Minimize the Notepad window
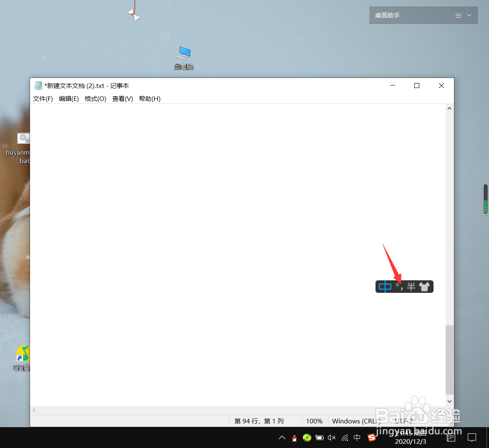The width and height of the screenshot is (489, 448). point(393,86)
